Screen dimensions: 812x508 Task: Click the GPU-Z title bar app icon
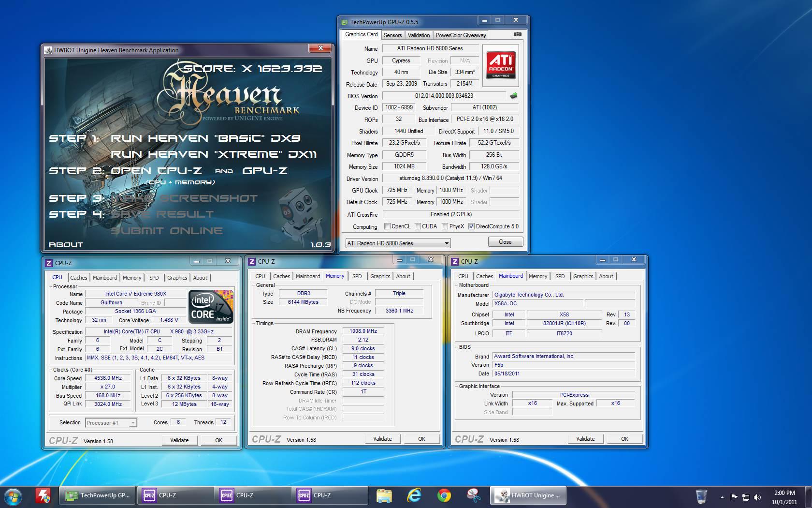point(344,22)
